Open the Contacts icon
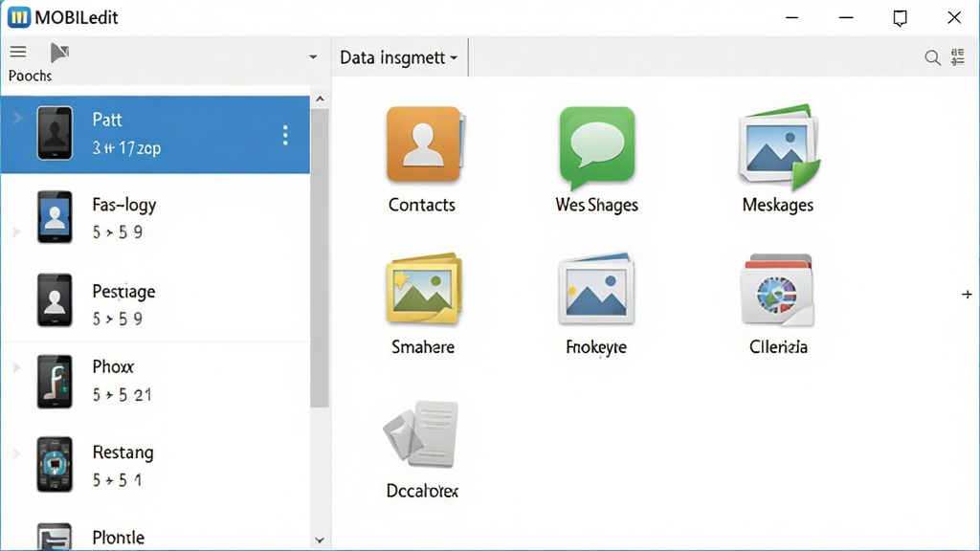980x551 pixels. [x=424, y=144]
